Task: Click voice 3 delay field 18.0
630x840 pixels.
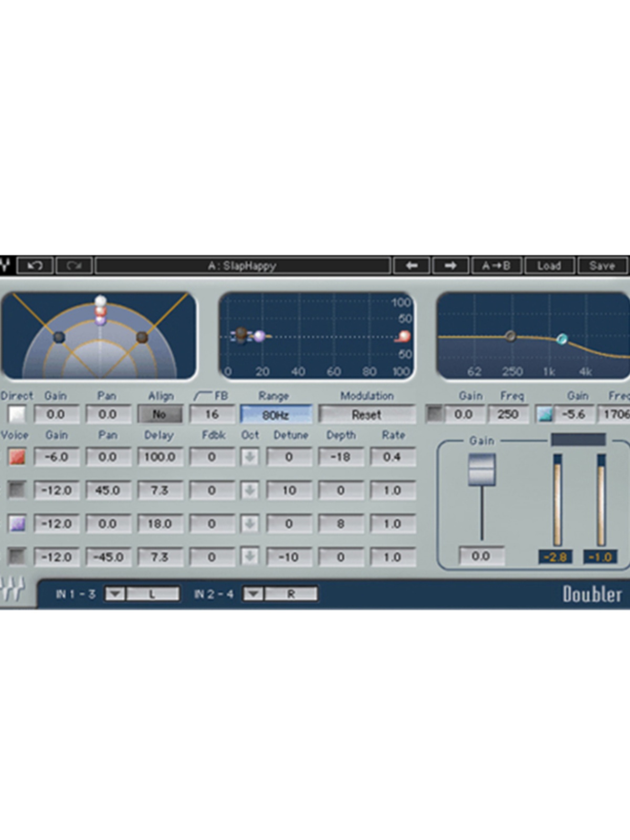Action: [x=160, y=524]
